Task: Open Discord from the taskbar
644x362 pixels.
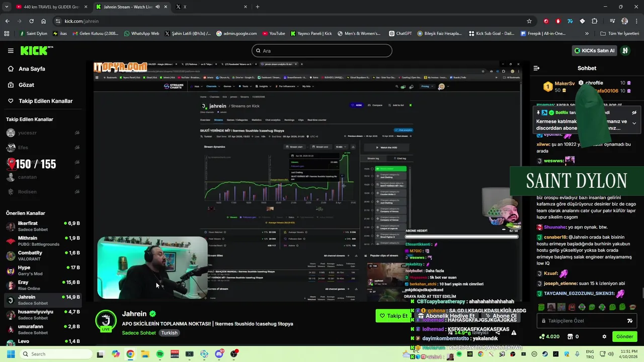Action: click(219, 354)
